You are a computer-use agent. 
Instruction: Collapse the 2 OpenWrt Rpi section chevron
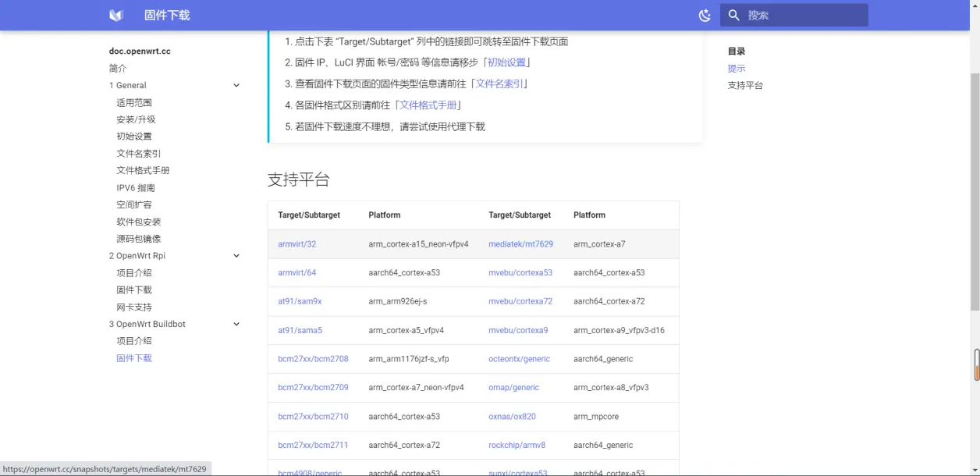pyautogui.click(x=236, y=256)
